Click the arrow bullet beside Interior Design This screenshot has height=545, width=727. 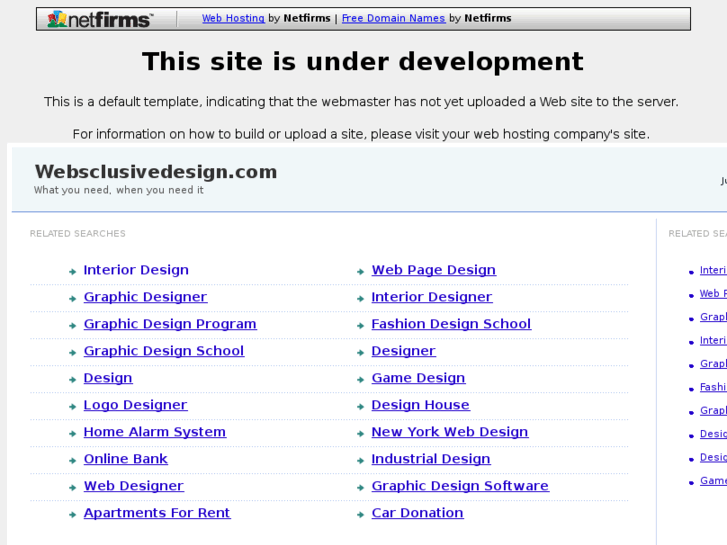pos(72,272)
